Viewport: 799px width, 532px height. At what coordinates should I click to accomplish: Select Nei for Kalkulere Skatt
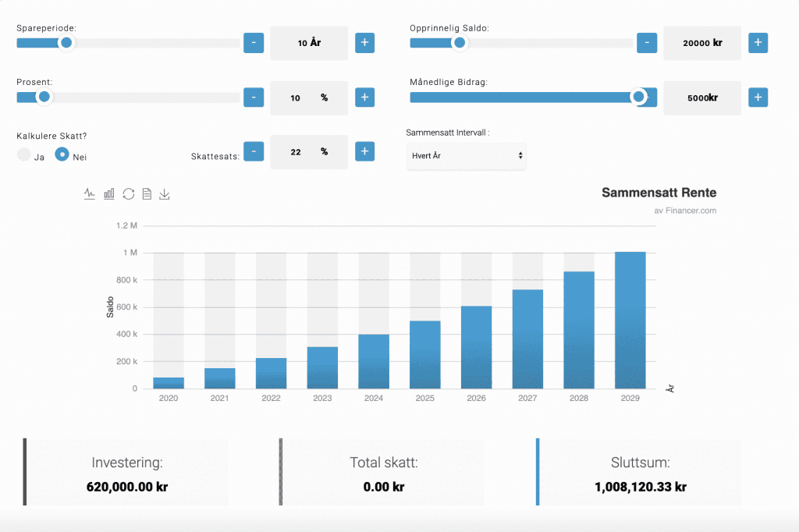tap(62, 155)
